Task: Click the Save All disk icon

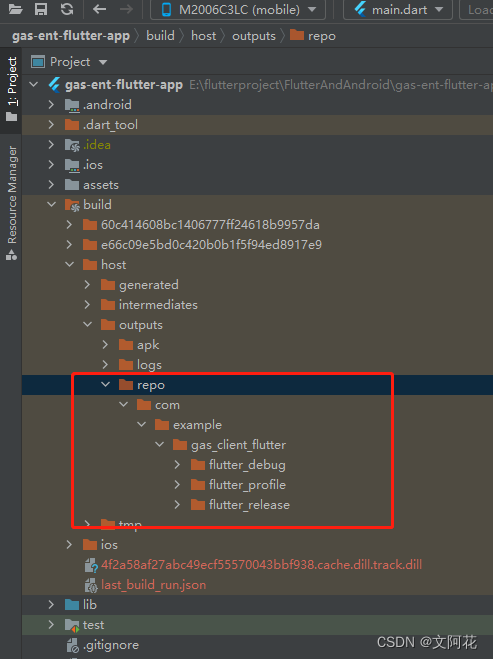Action: click(41, 9)
